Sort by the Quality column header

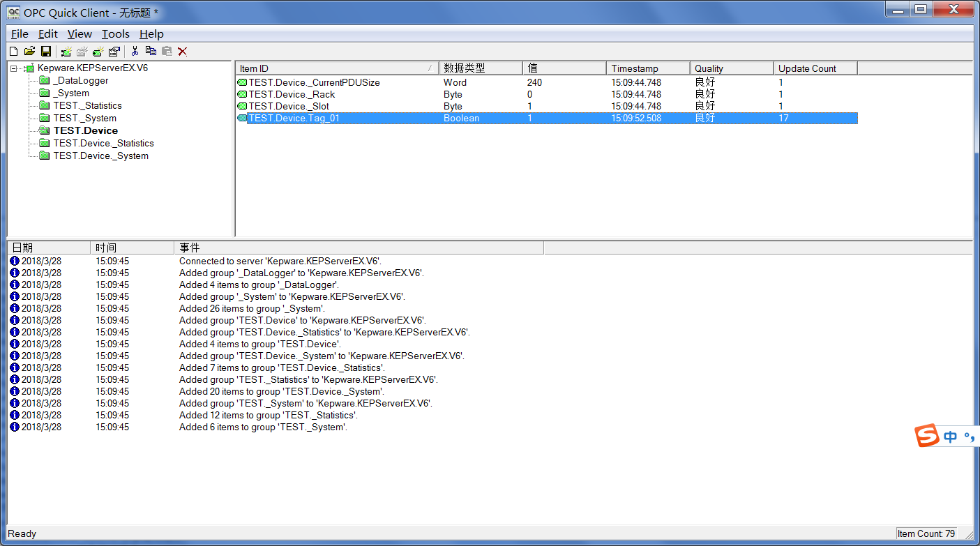pos(732,68)
